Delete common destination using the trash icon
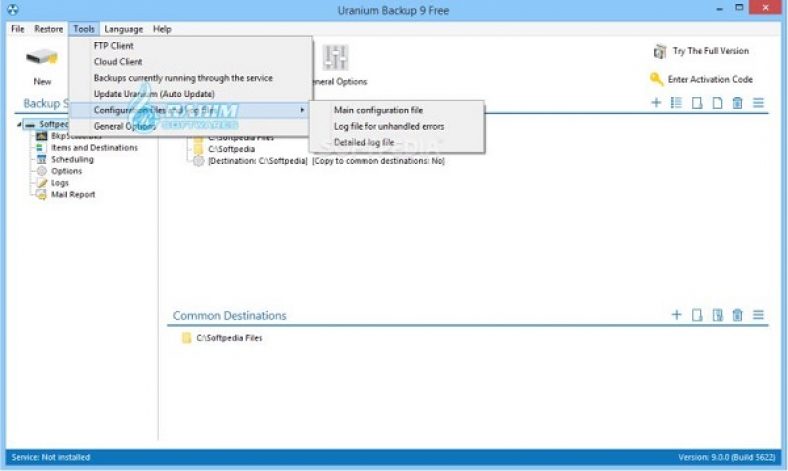The height and width of the screenshot is (471, 788). click(737, 315)
